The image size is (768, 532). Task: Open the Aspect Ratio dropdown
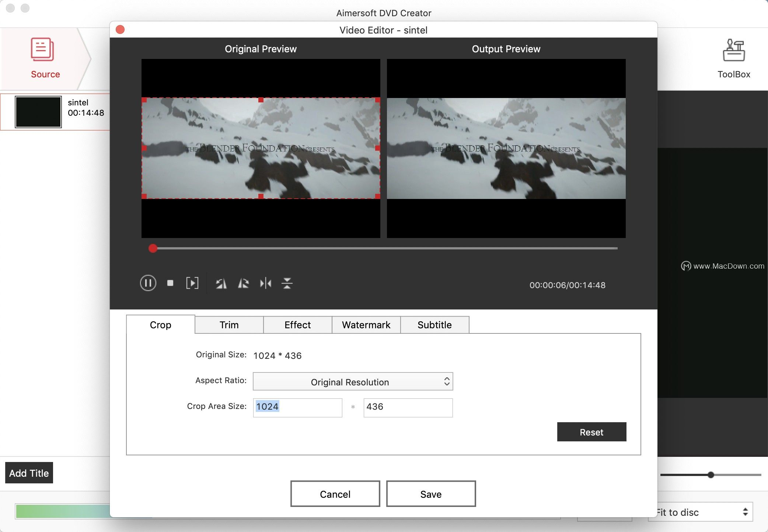353,381
